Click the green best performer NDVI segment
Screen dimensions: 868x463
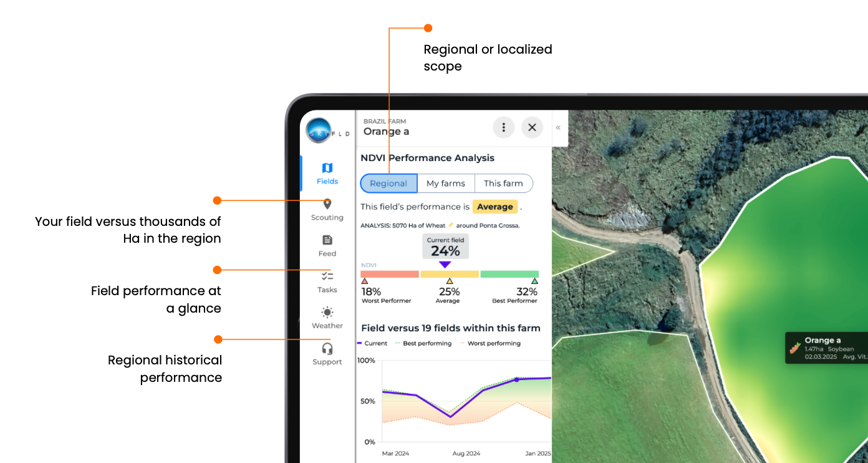click(x=509, y=274)
